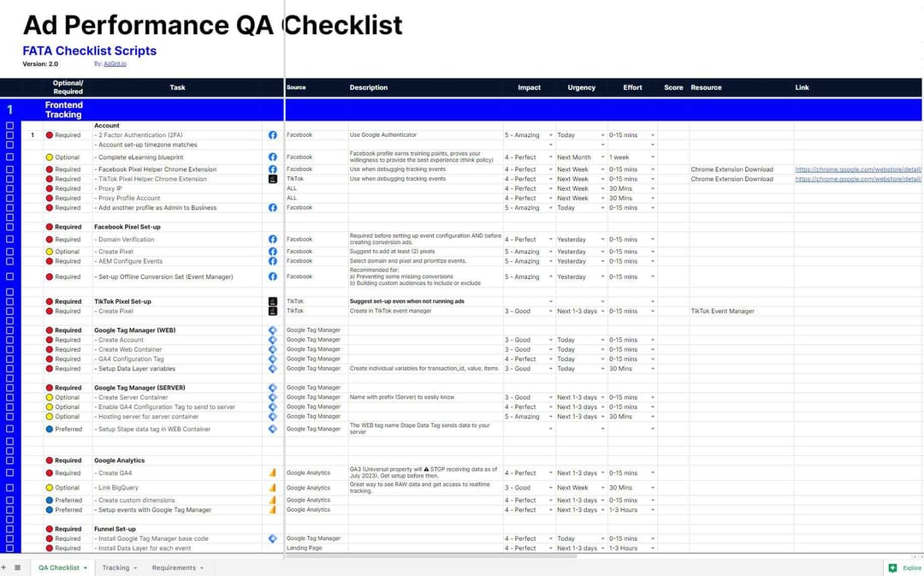Check the Domain Verification row checkbox
The image size is (924, 576).
tap(9, 240)
